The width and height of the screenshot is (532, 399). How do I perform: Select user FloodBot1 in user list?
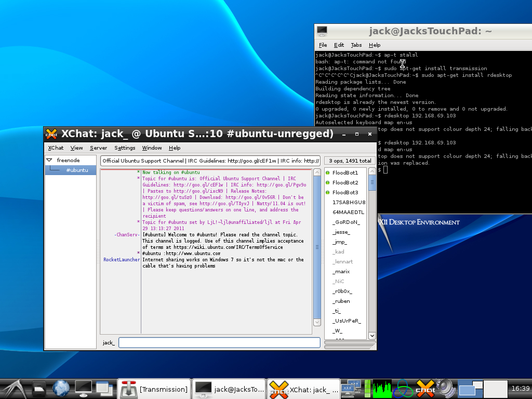(x=345, y=172)
